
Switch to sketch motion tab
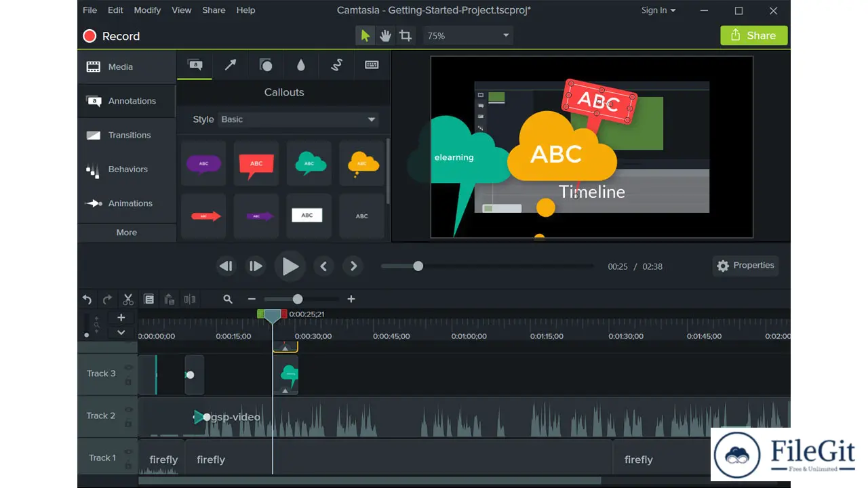coord(336,65)
